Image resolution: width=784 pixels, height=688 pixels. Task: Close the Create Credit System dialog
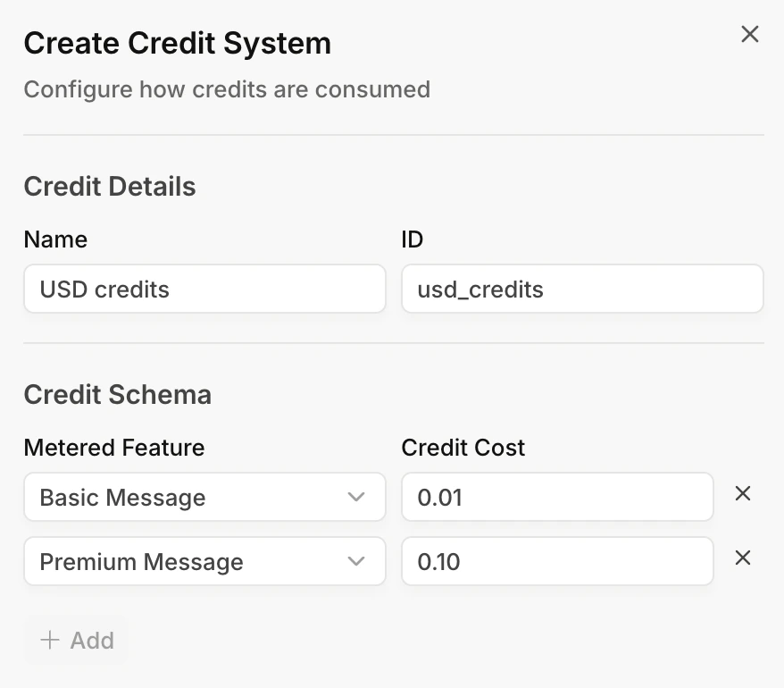[x=749, y=35]
